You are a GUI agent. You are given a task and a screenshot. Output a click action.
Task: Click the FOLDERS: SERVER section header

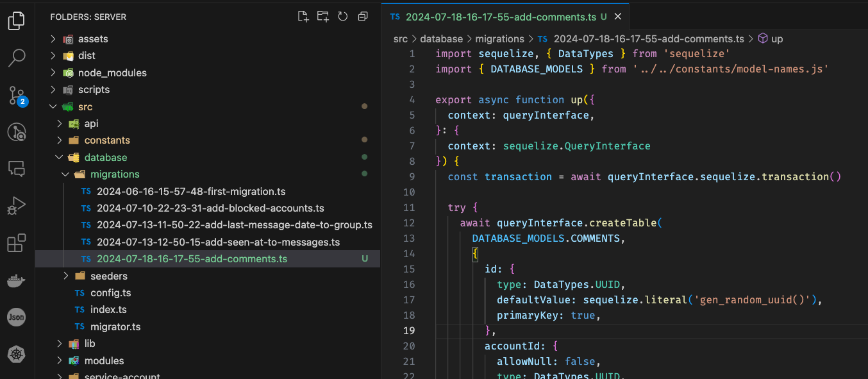[x=88, y=17]
